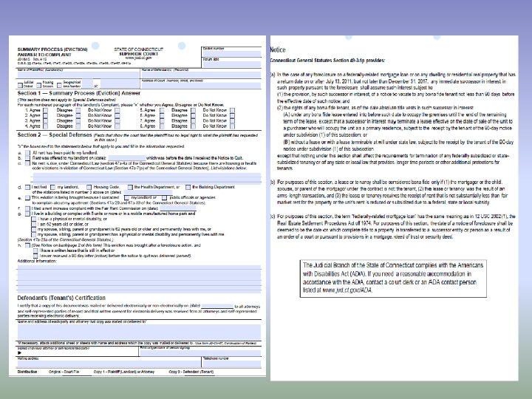This screenshot has height=399, width=532.
Task: Click the 'Notice' heading on the right page
Action: [278, 50]
